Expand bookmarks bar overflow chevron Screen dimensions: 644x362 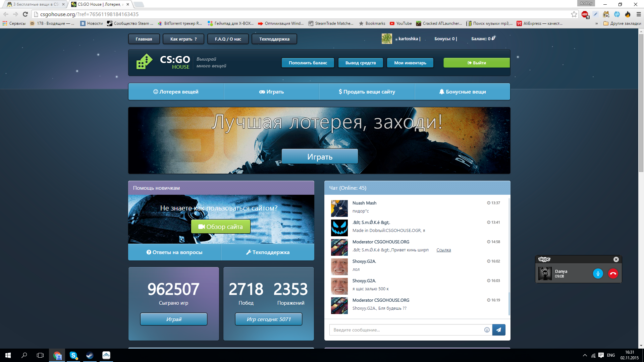(596, 23)
